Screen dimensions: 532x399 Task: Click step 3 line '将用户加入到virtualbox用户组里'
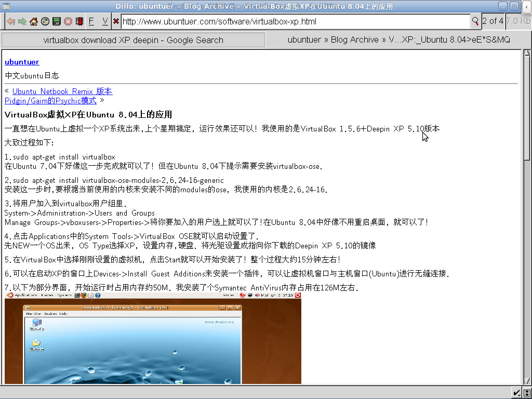click(x=66, y=204)
